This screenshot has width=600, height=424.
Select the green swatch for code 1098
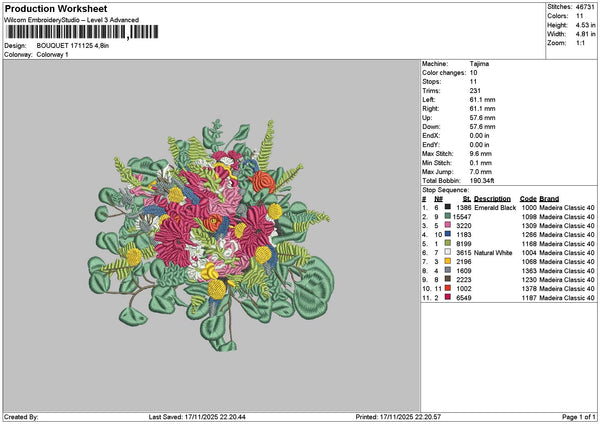[x=448, y=216]
